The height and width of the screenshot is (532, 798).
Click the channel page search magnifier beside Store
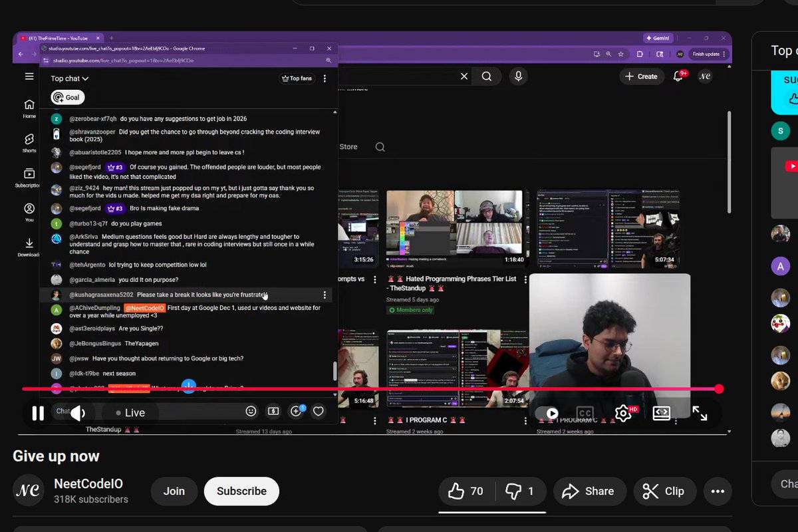[380, 147]
